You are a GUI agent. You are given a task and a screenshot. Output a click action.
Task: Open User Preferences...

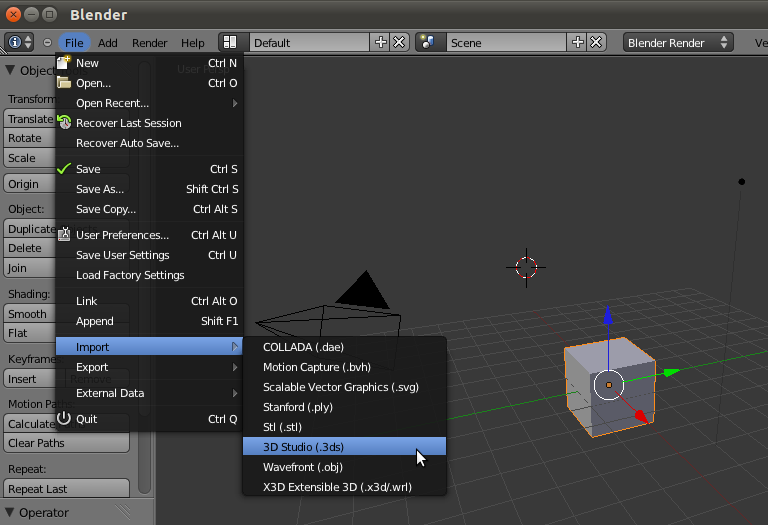[149, 235]
